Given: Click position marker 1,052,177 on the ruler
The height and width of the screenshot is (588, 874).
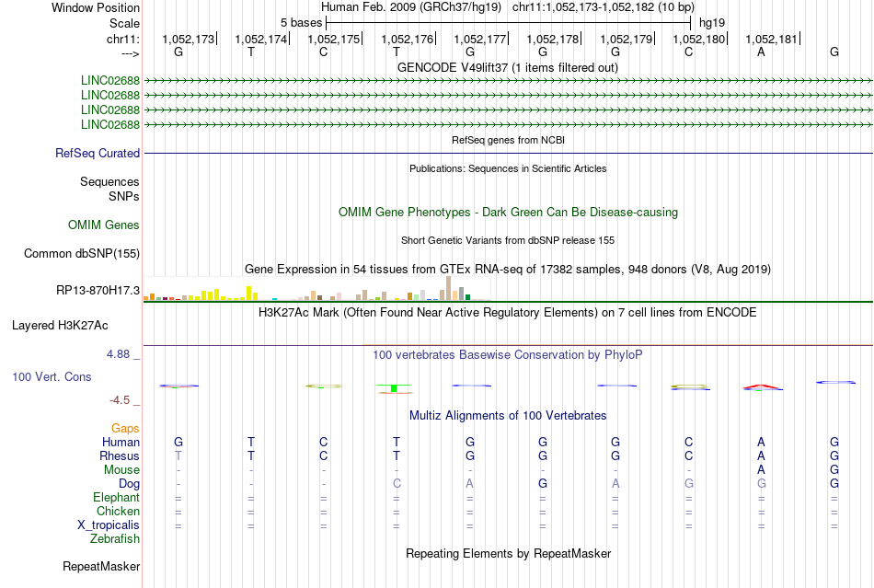Looking at the screenshot, I should tap(479, 39).
